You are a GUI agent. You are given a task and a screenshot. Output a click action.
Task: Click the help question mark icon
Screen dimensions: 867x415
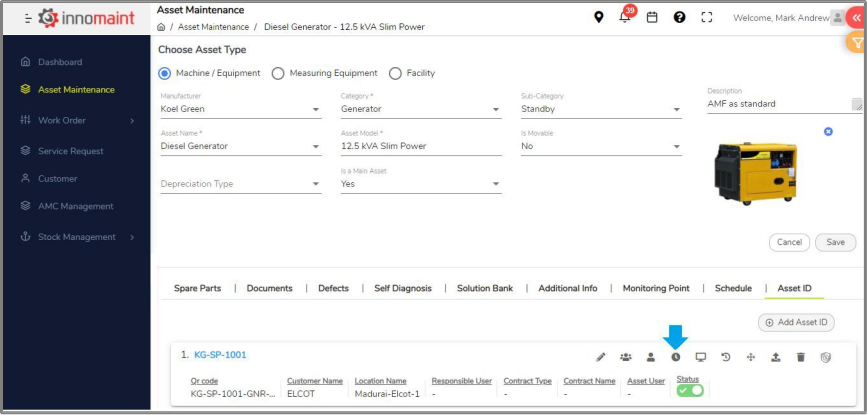click(x=680, y=17)
